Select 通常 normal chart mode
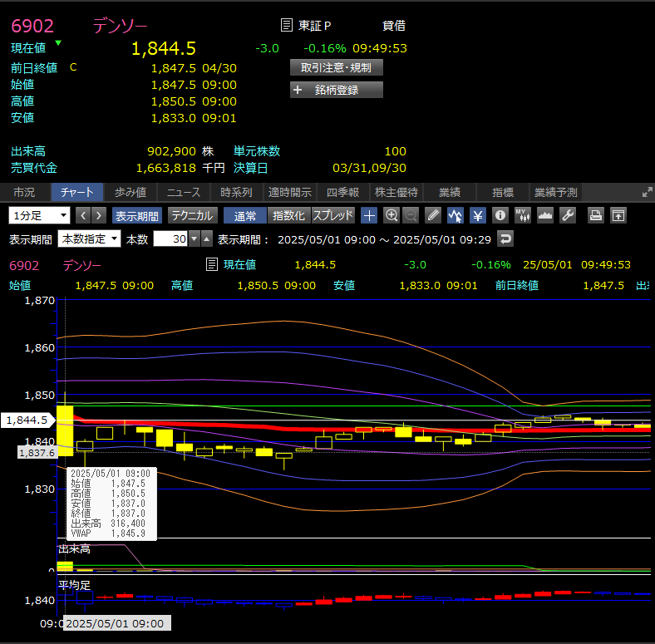The image size is (655, 644). pos(244,215)
